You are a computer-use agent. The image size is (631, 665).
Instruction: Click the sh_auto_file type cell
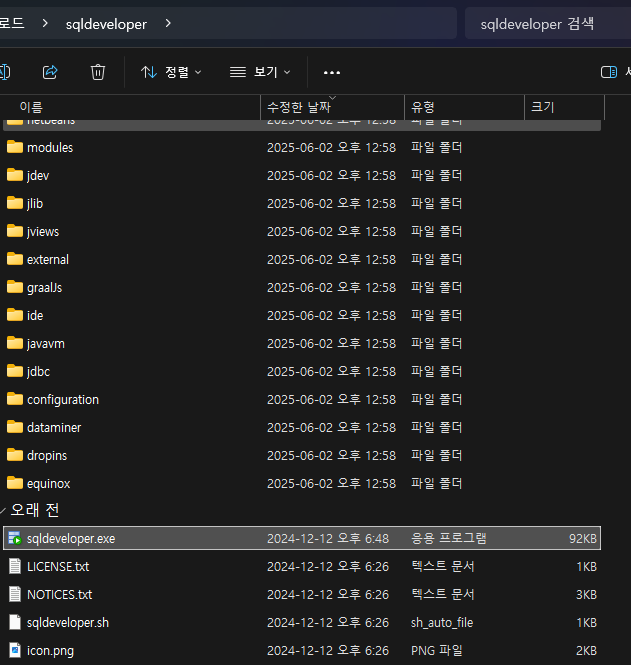pyautogui.click(x=442, y=623)
